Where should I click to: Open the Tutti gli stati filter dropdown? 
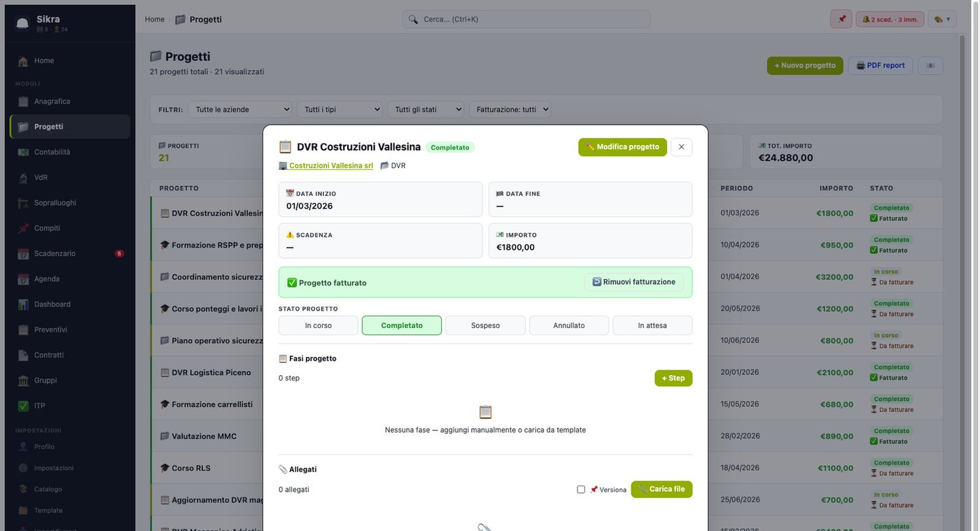(426, 110)
